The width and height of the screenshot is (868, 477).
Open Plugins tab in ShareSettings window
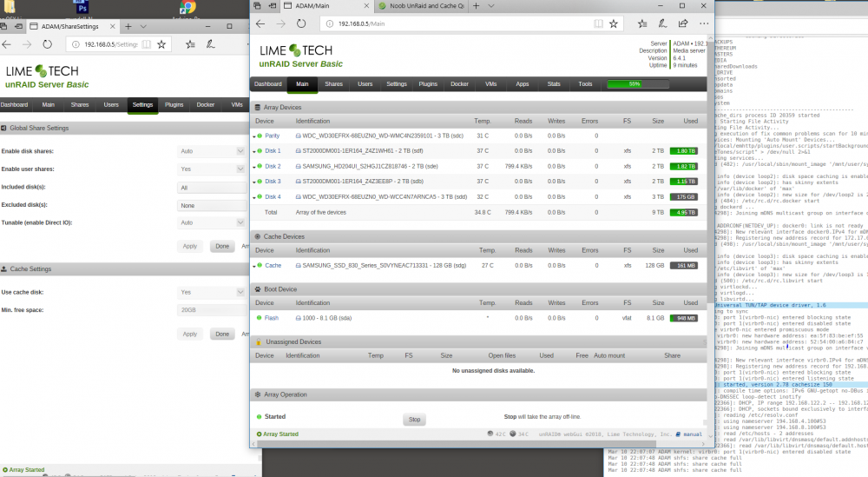(x=174, y=105)
